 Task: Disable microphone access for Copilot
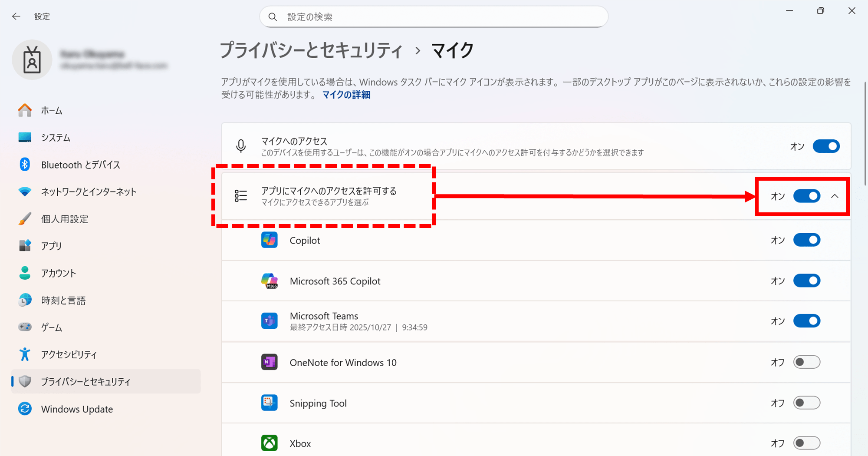point(806,240)
